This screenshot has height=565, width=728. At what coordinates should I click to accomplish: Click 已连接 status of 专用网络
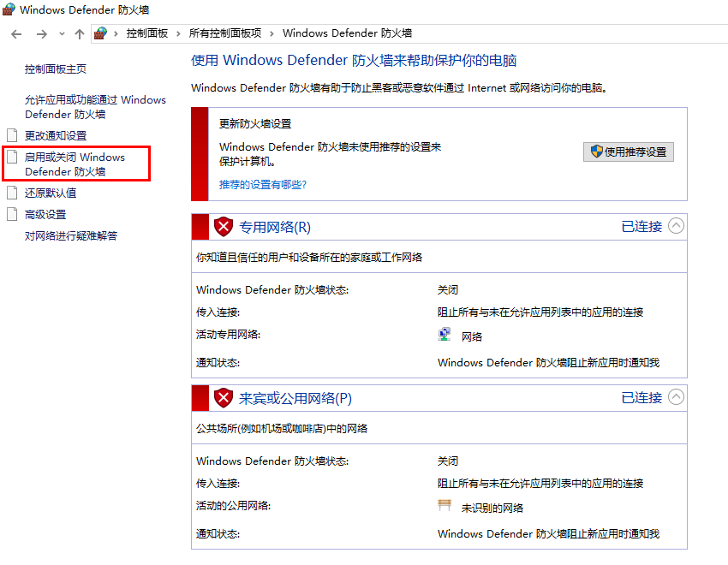point(641,226)
